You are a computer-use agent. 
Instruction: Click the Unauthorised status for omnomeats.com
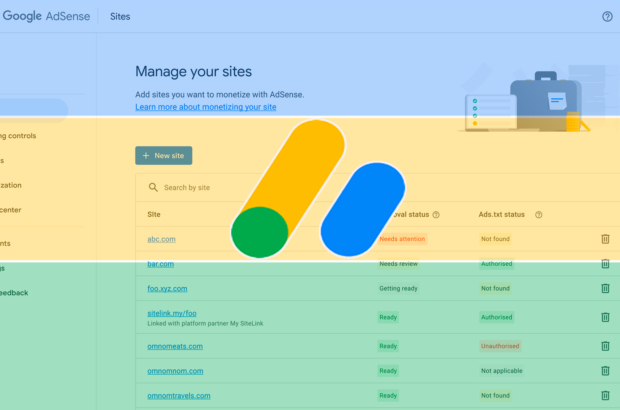[x=500, y=346]
